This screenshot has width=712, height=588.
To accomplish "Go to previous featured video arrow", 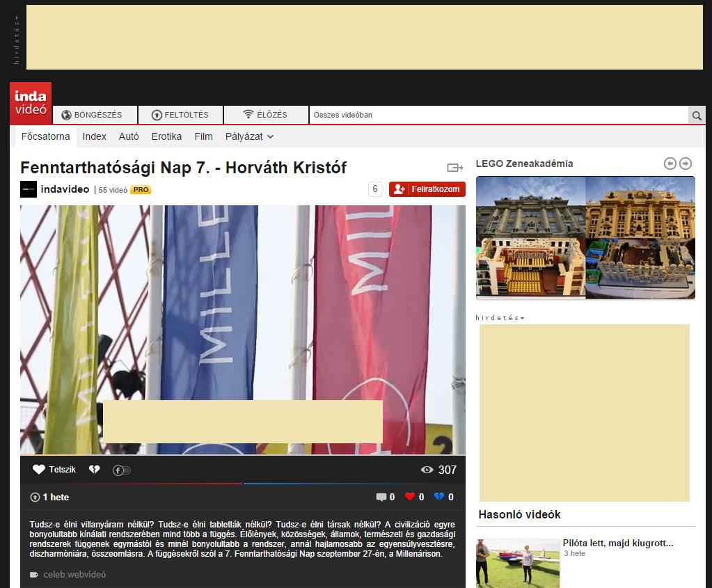I will [x=670, y=164].
